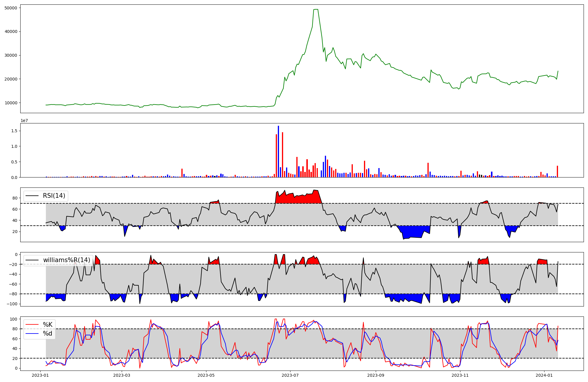
Task: Click the %d legend text
Action: 48,334
